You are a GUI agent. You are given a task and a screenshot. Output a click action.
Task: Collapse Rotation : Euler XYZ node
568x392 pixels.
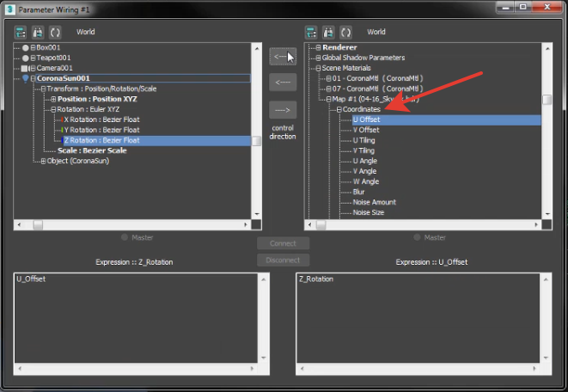(53, 109)
